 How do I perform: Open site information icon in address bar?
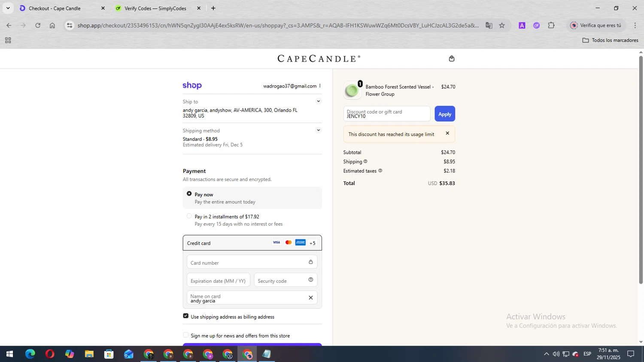pyautogui.click(x=70, y=25)
